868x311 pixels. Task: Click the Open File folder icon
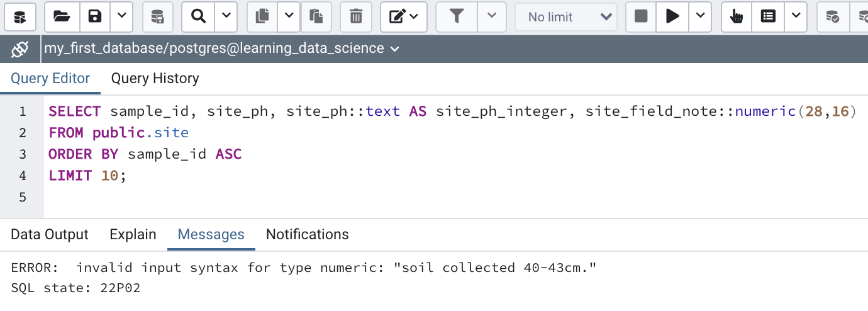click(x=62, y=17)
